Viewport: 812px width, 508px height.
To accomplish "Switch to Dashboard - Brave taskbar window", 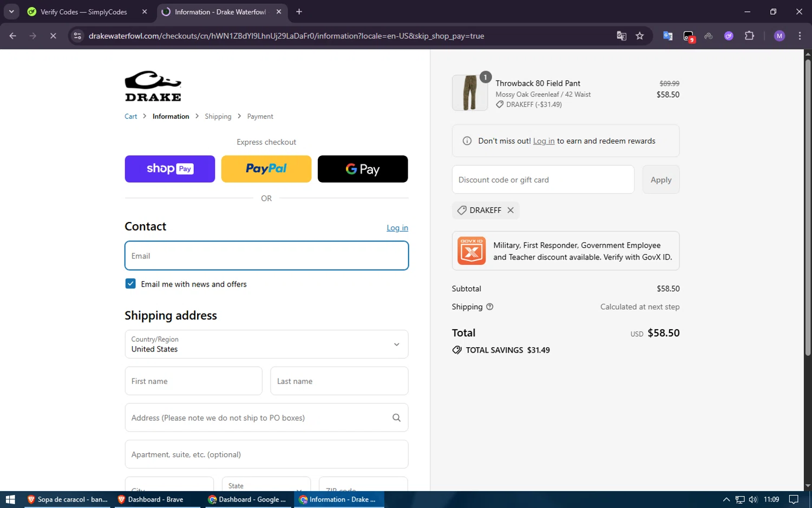I will [x=158, y=499].
